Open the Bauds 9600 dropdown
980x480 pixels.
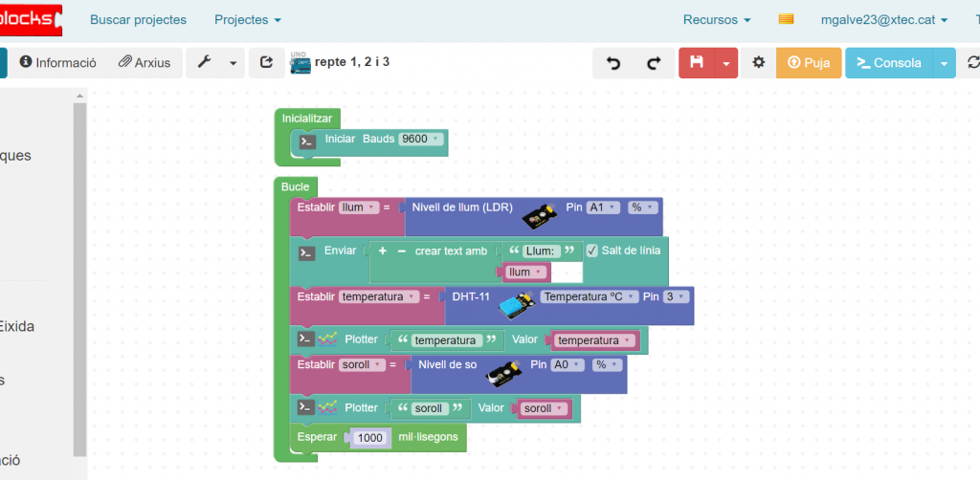(x=421, y=139)
